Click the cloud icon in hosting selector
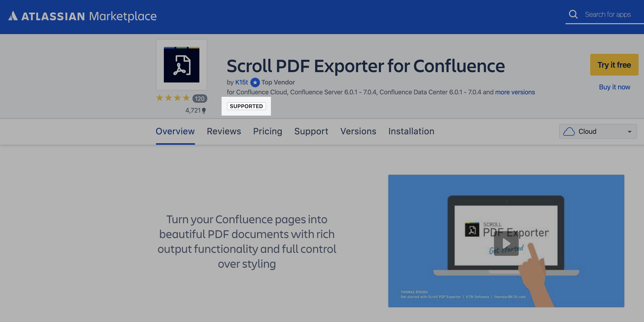 [569, 131]
